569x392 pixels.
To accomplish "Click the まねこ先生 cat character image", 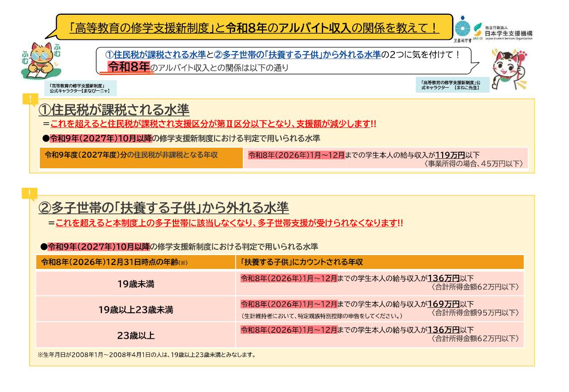I will tap(510, 68).
